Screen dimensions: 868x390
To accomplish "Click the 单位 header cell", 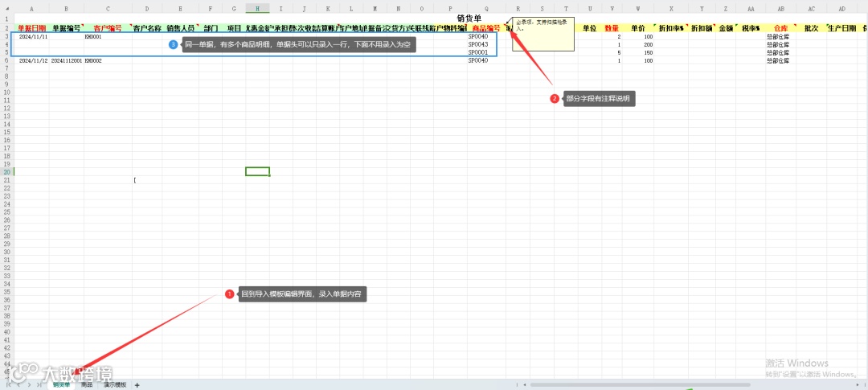I will 590,27.
